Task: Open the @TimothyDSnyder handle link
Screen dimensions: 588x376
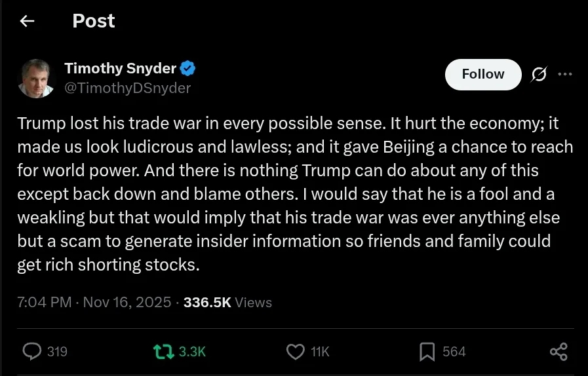Action: click(127, 88)
